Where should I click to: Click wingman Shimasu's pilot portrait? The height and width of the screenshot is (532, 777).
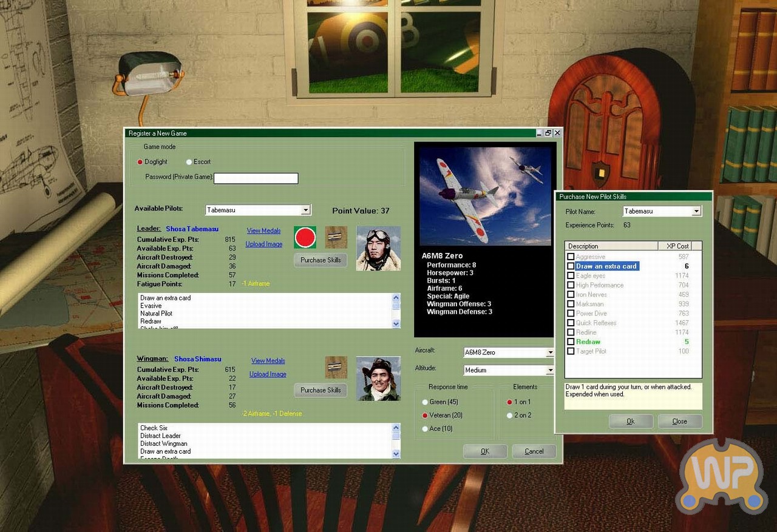(x=378, y=379)
